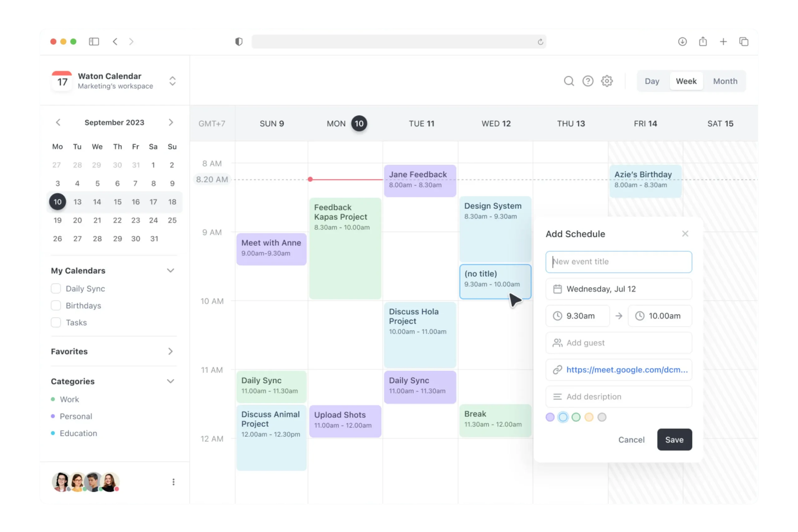Switch to Day view
Image resolution: width=798 pixels, height=532 pixels.
tap(652, 81)
